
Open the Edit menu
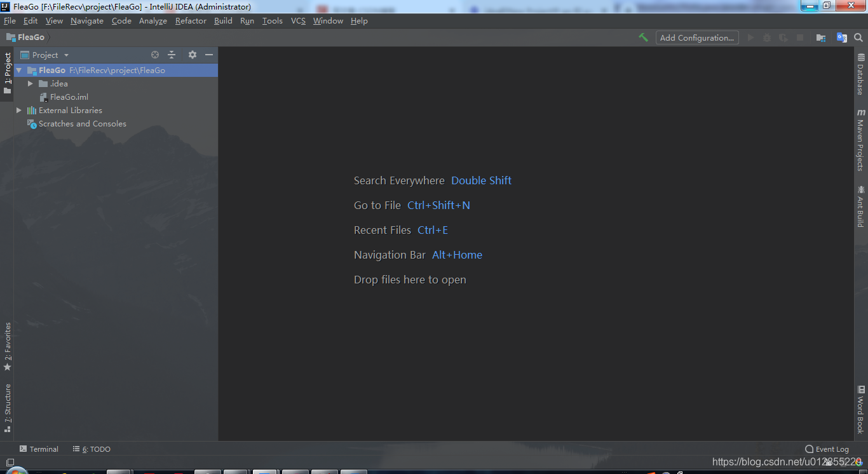point(31,21)
